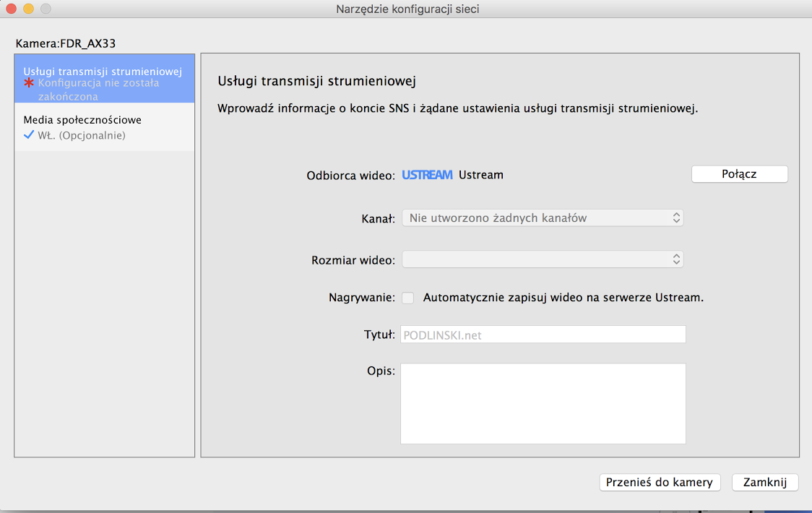Viewport: 812px width, 513px height.
Task: Click the blue USTREAM logo
Action: point(427,175)
